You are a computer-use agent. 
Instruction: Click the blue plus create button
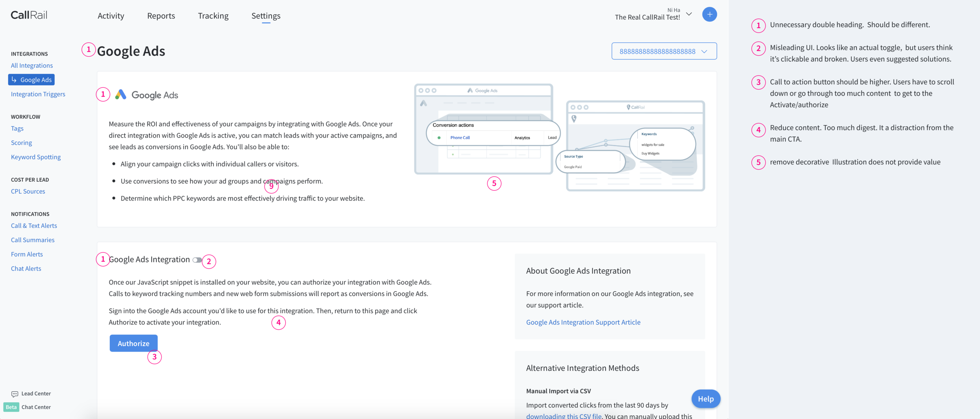[710, 14]
